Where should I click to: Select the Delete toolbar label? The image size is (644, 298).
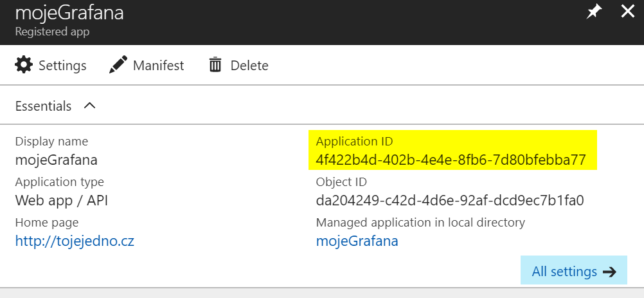pyautogui.click(x=249, y=66)
